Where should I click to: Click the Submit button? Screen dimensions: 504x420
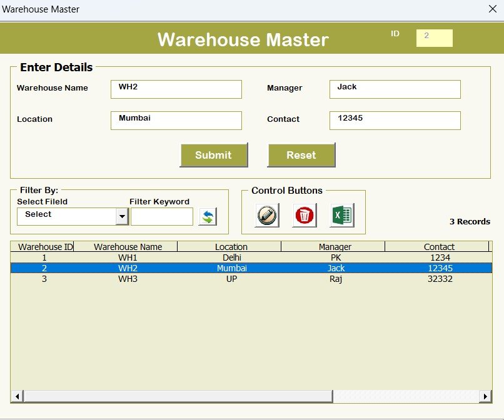(214, 155)
